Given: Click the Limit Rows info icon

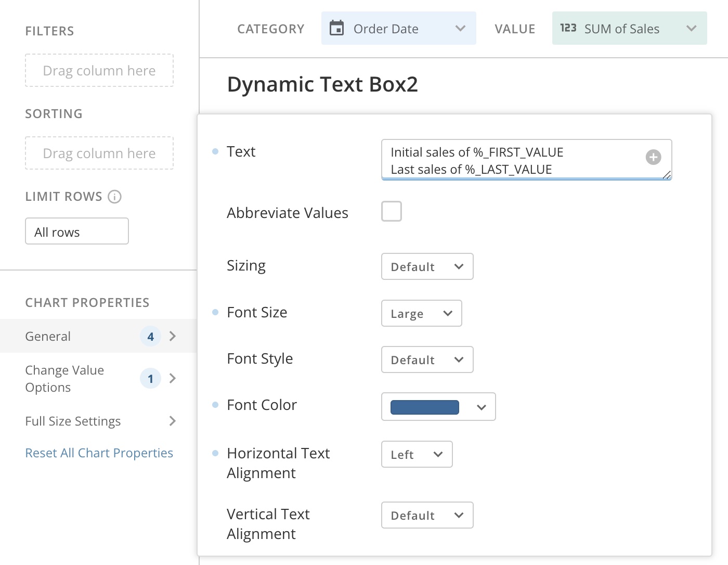Looking at the screenshot, I should (115, 197).
